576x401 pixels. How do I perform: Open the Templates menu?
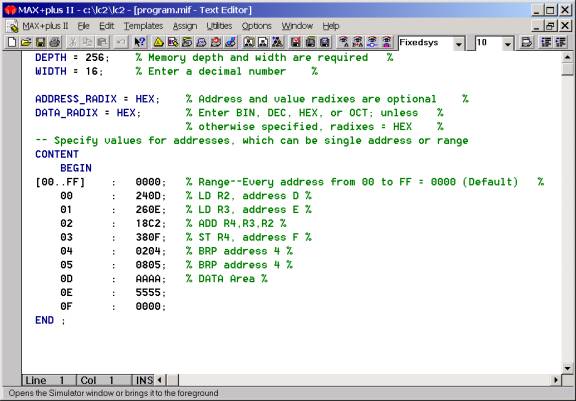pos(143,26)
